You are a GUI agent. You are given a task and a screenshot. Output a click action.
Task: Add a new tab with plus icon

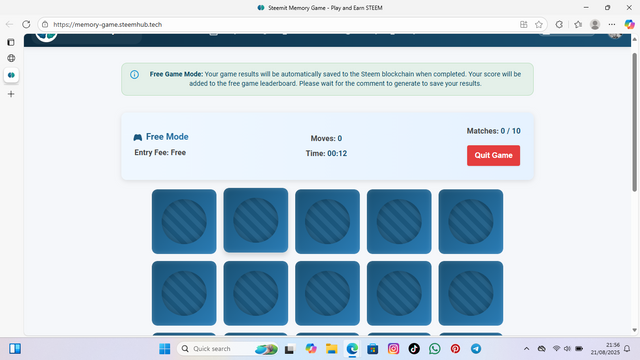pyautogui.click(x=11, y=94)
